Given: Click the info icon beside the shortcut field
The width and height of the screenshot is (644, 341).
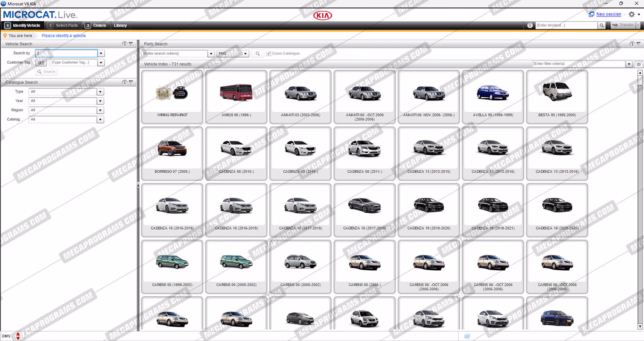Looking at the screenshot, I should 530,25.
